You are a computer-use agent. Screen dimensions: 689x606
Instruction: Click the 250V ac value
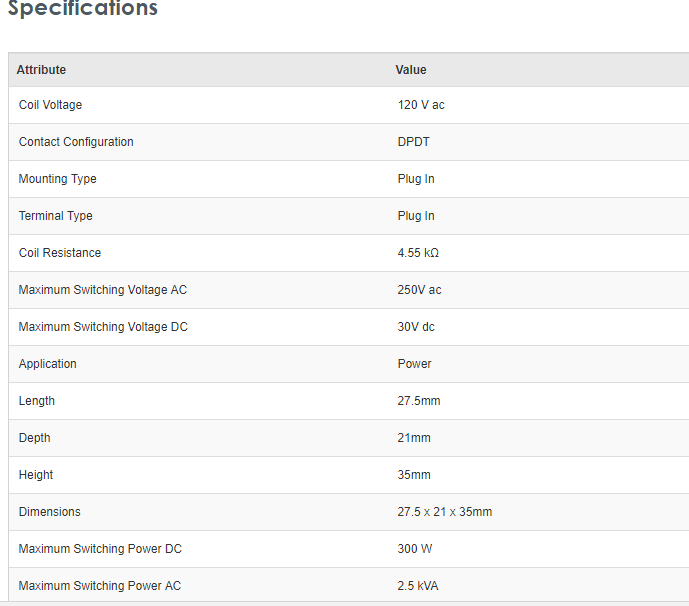(x=419, y=290)
